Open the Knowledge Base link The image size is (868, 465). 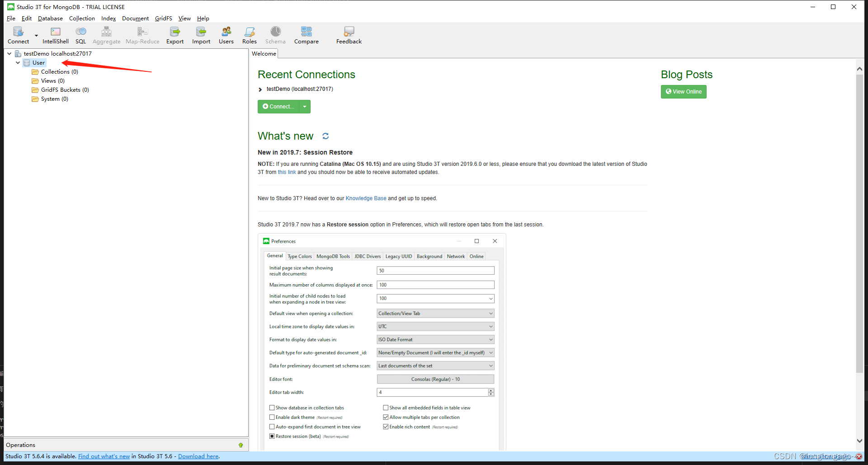tap(366, 198)
